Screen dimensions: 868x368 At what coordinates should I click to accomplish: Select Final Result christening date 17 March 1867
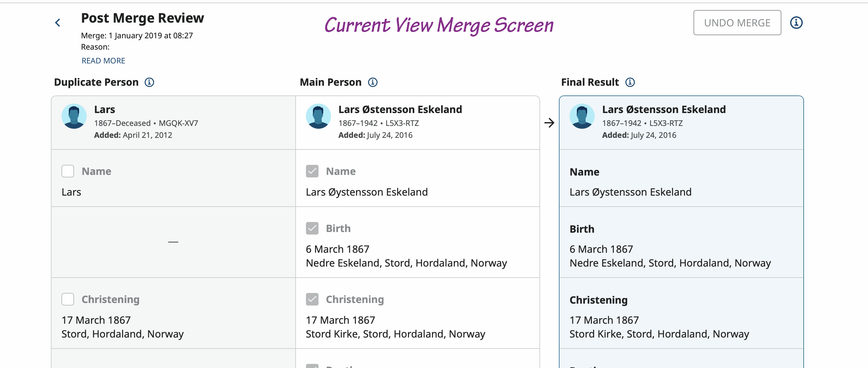[604, 320]
